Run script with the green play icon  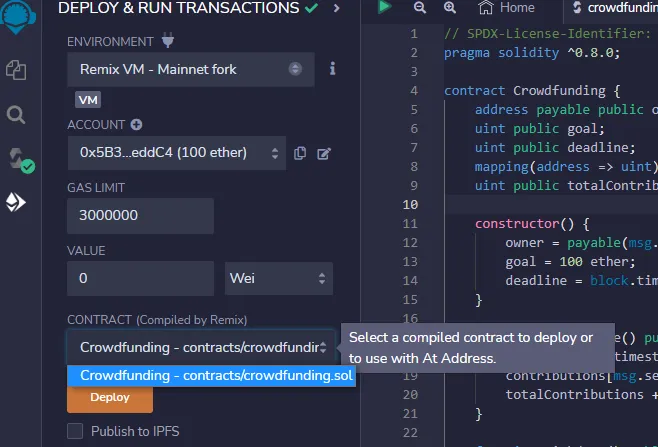coord(384,8)
